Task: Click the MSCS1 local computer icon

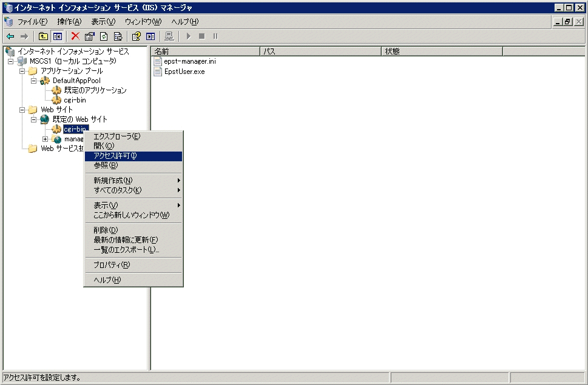Action: 22,61
